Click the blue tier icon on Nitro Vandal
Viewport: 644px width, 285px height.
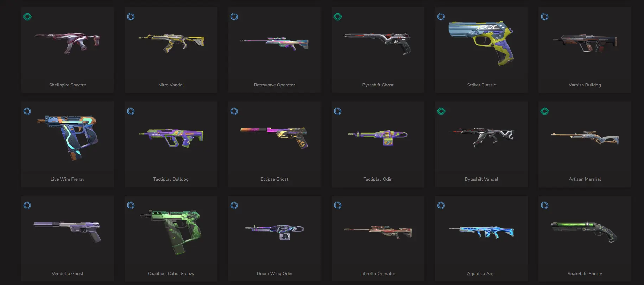[x=131, y=17]
